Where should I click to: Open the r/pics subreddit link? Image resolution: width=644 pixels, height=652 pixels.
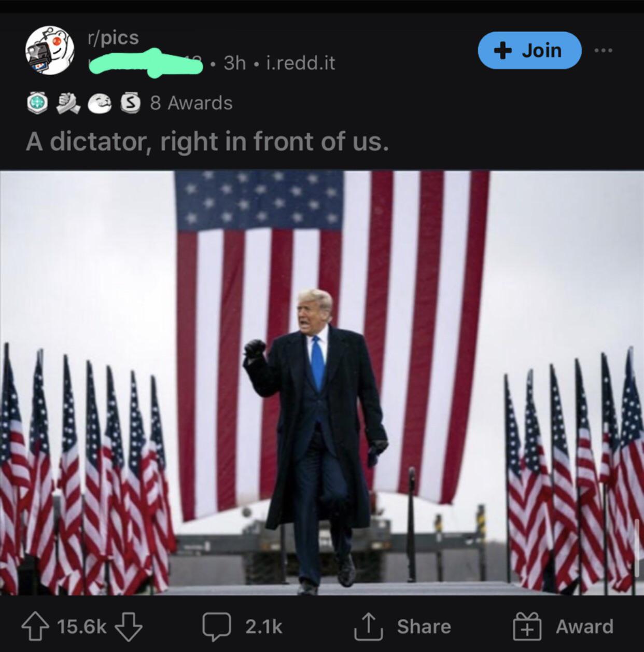point(113,37)
